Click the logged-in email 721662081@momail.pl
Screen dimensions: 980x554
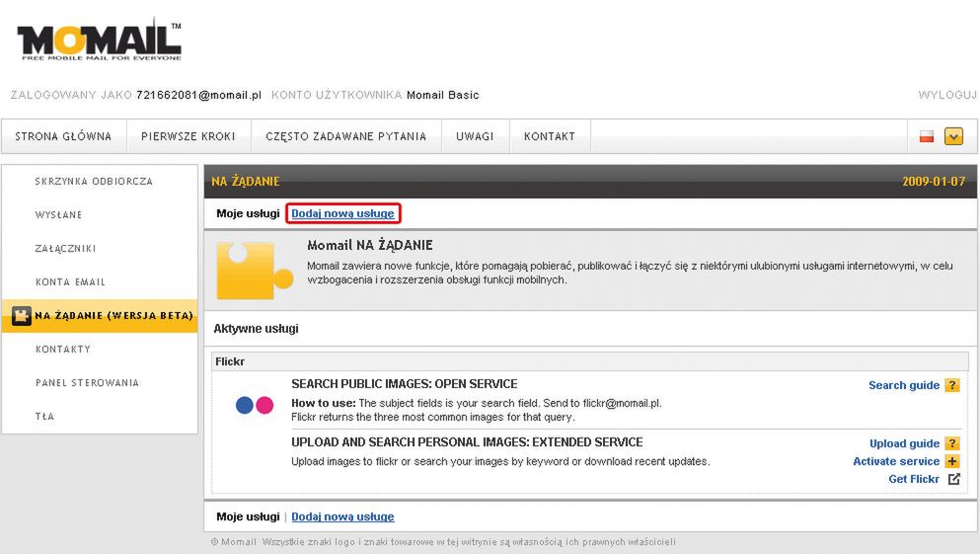click(x=198, y=95)
